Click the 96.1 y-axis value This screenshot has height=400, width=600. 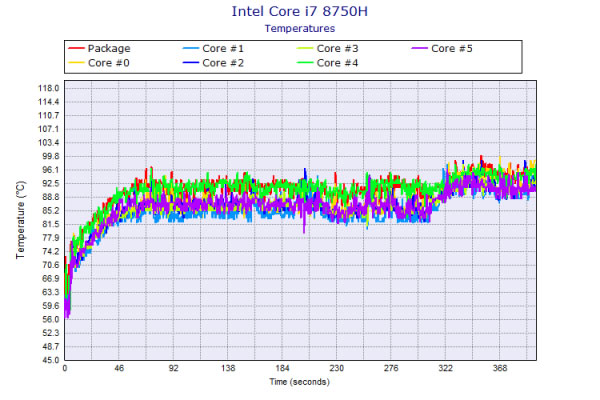click(51, 170)
